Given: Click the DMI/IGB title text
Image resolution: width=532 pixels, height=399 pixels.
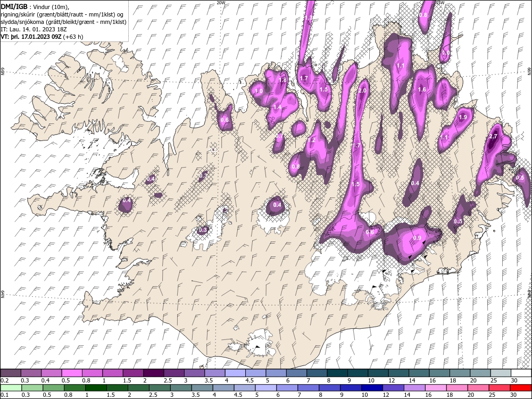Looking at the screenshot, I should (x=14, y=6).
